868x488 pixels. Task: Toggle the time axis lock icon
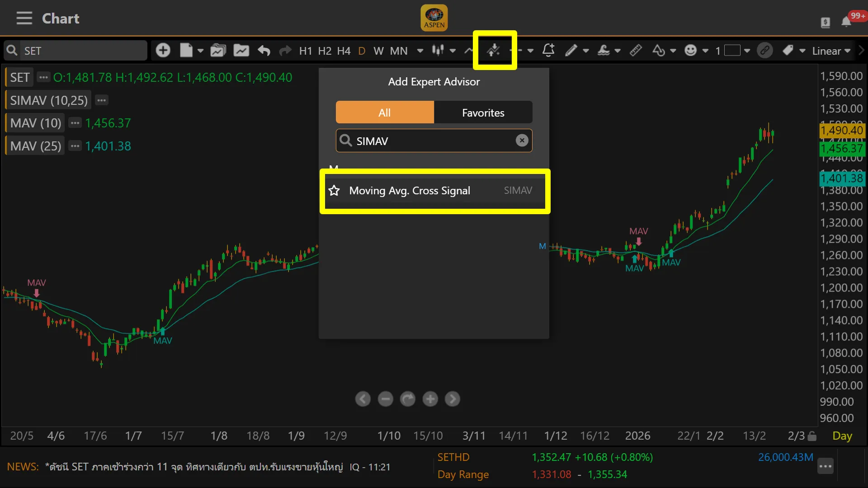[812, 436]
